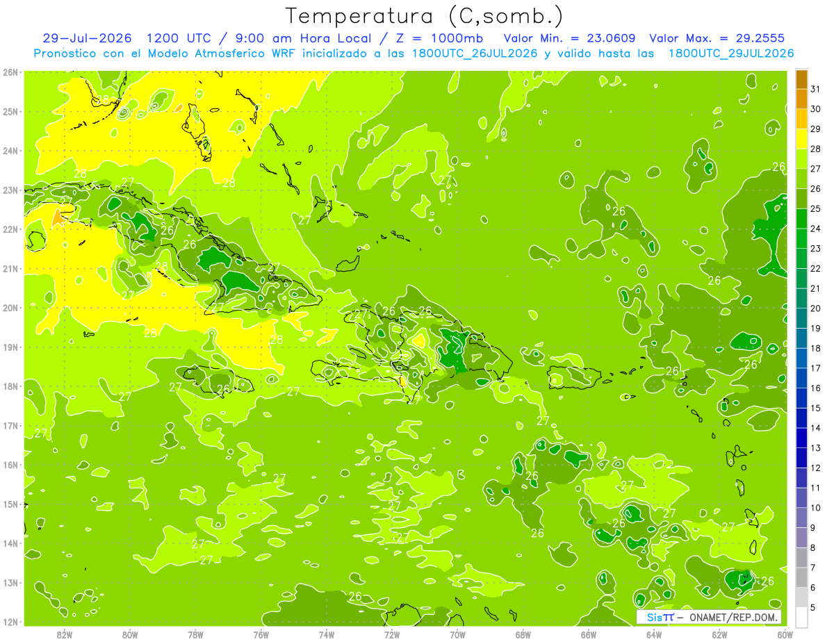The image size is (834, 644).
Task: Select the blue 15–16 band in the legend
Action: coord(801,398)
